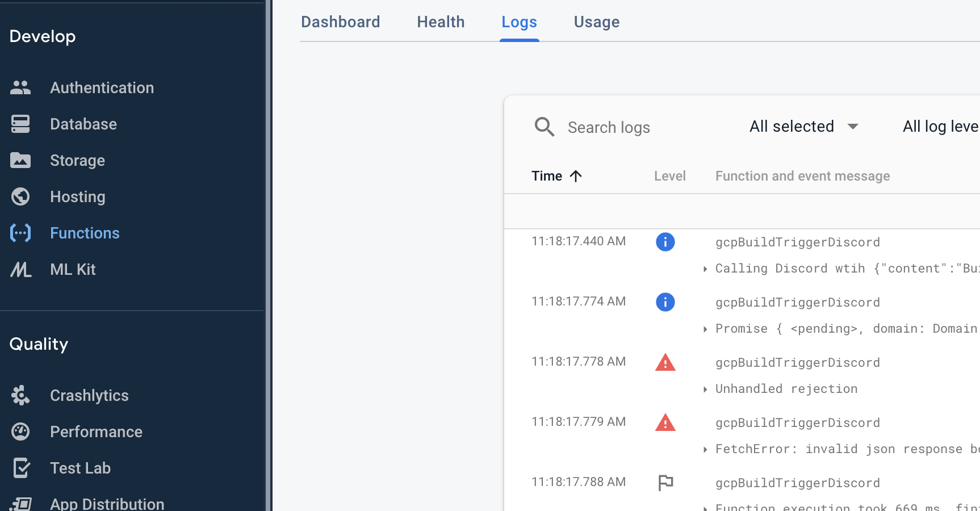Click error triangle icon at 11:18:17.778 AM
This screenshot has height=511, width=980.
pos(665,362)
